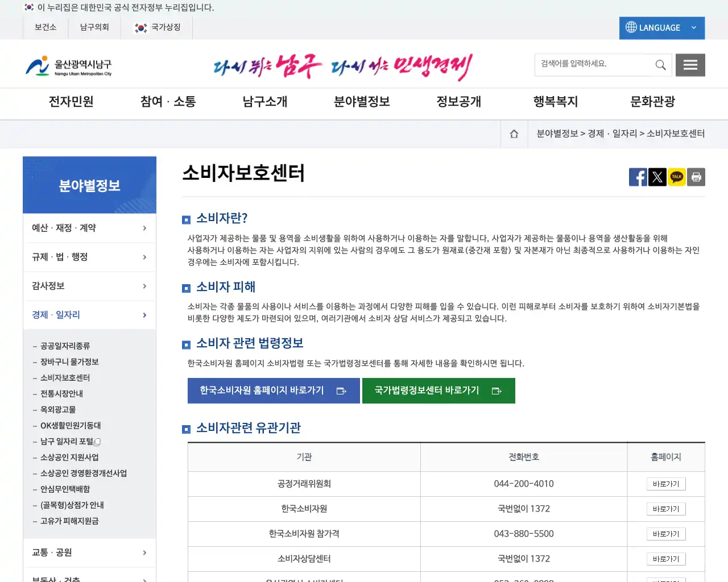Screen dimensions: 728x582
Task: Click 바로가기 in 한국소비자원 row, 국번없이 1372
Action: [666, 509]
